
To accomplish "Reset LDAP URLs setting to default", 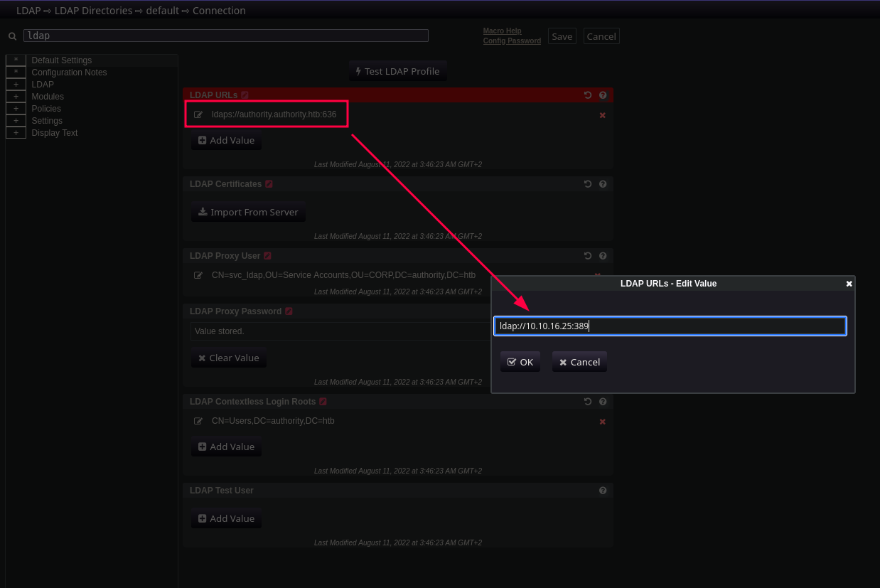I will pyautogui.click(x=588, y=95).
